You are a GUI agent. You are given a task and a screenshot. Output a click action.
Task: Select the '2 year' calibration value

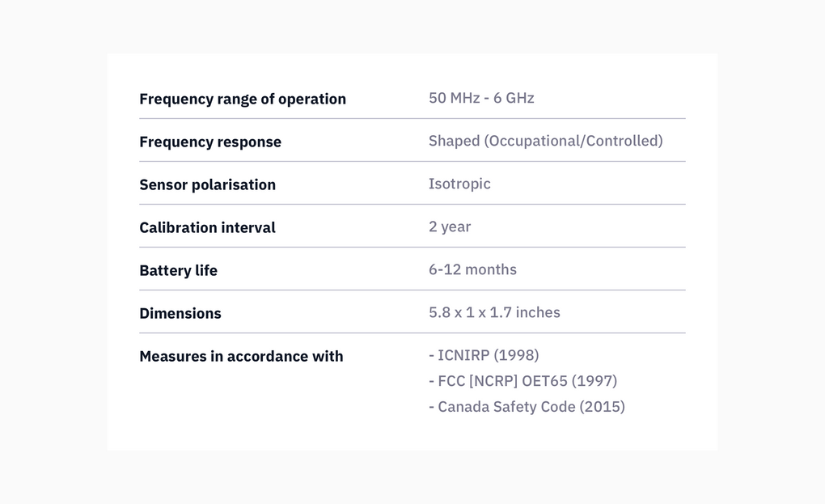pos(450,227)
